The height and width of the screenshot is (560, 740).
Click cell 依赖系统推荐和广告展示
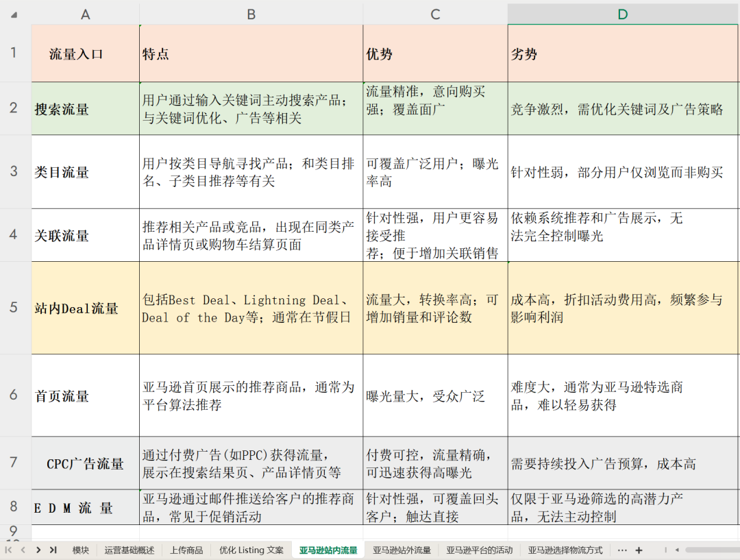pyautogui.click(x=623, y=235)
